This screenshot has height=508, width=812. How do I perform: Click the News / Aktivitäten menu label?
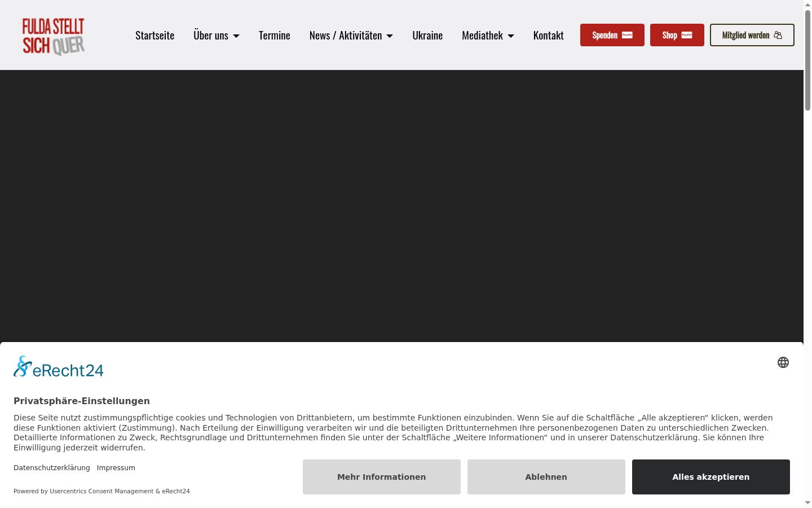click(346, 35)
